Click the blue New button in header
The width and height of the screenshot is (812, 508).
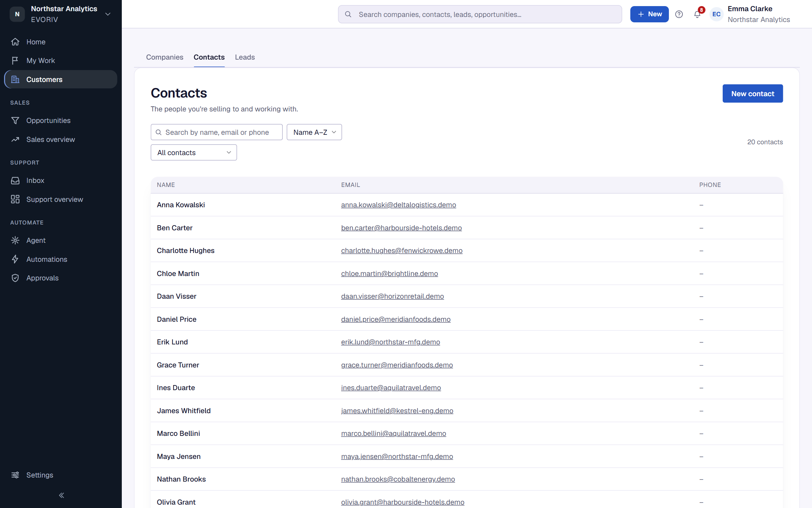coord(649,14)
